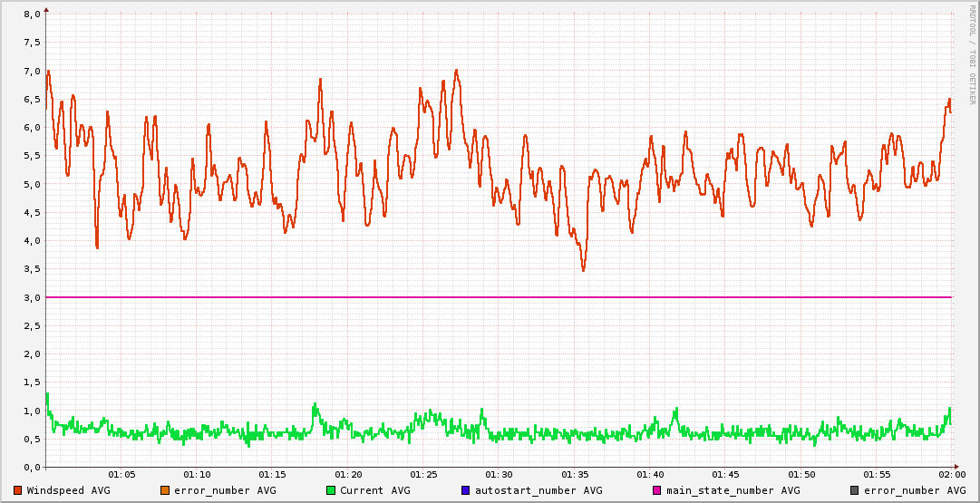Click the lowest Windspeed dip near 01:35
Viewport: 980px width, 503px height.
tap(583, 269)
